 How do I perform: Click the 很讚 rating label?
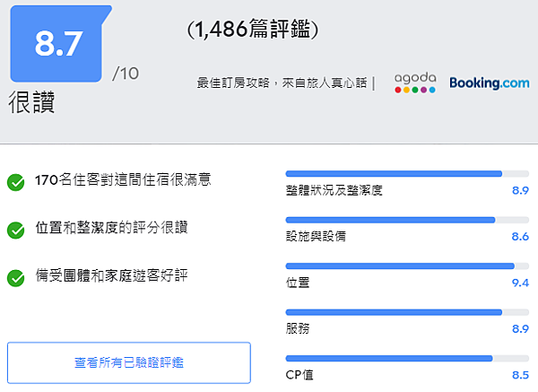32,101
